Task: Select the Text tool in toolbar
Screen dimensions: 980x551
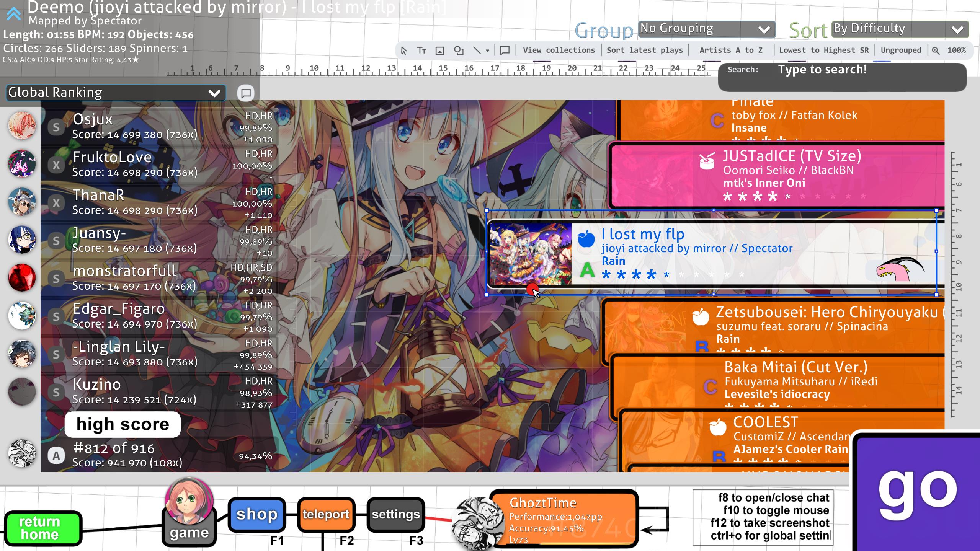Action: pos(421,51)
